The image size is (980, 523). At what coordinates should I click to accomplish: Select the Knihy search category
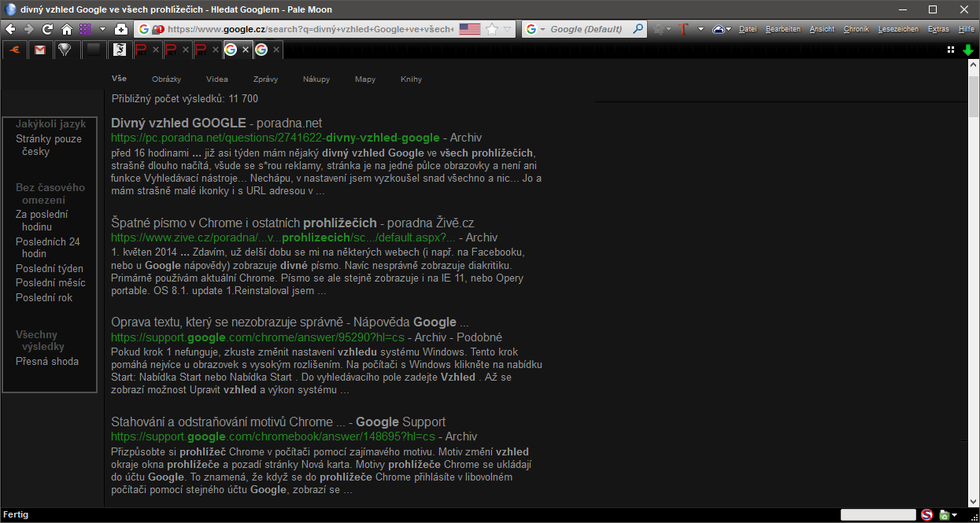point(411,79)
